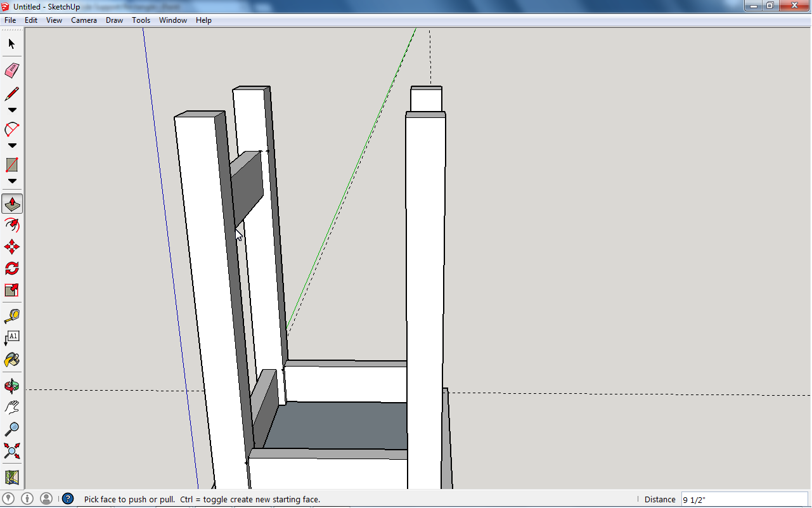Expand the Shapes tool flyout arrow

pos(11,181)
